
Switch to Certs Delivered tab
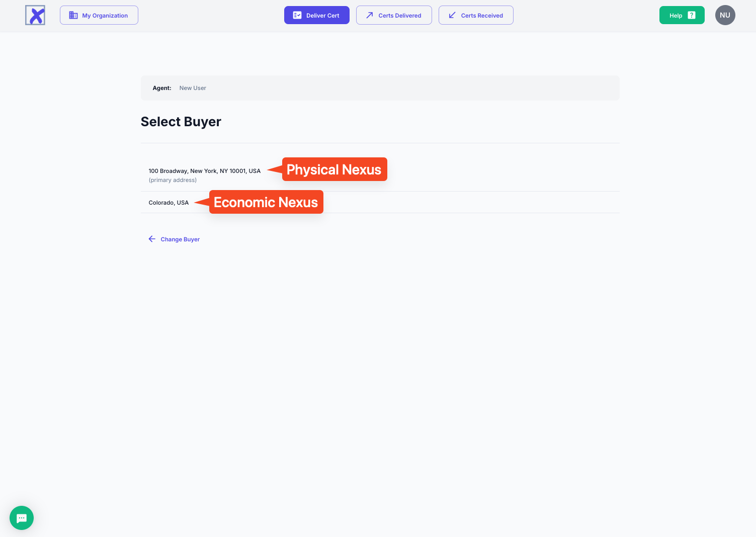pyautogui.click(x=394, y=15)
